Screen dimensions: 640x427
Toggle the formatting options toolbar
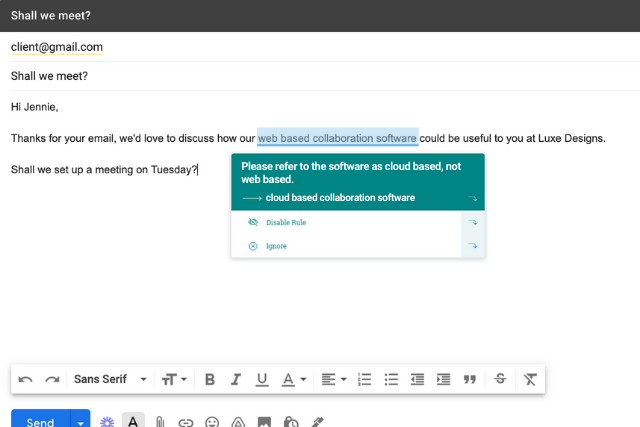click(x=133, y=420)
